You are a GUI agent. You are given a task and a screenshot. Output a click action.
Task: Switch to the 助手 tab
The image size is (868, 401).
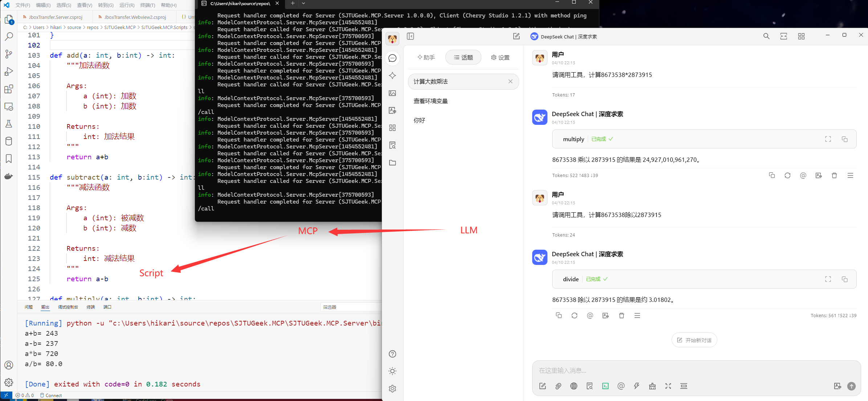click(426, 57)
